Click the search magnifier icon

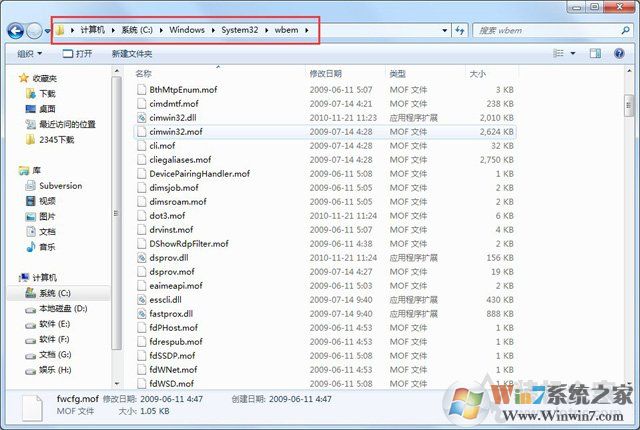pos(625,30)
